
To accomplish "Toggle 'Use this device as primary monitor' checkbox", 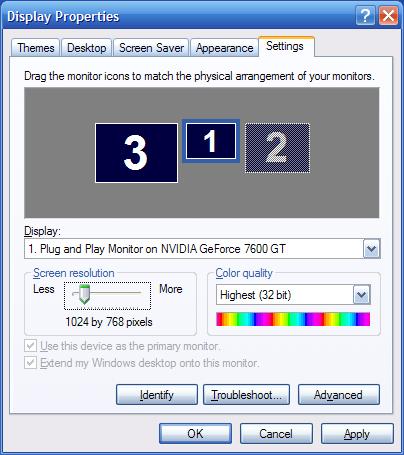I will point(30,346).
